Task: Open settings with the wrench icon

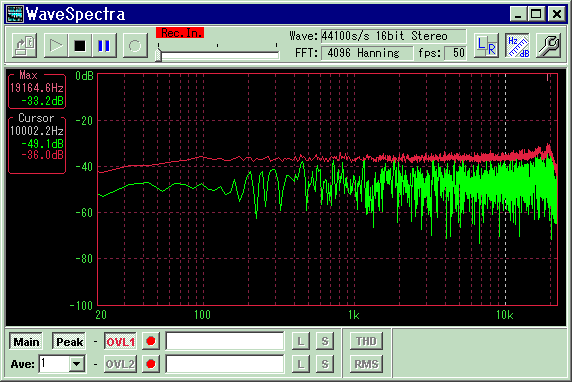Action: click(549, 46)
